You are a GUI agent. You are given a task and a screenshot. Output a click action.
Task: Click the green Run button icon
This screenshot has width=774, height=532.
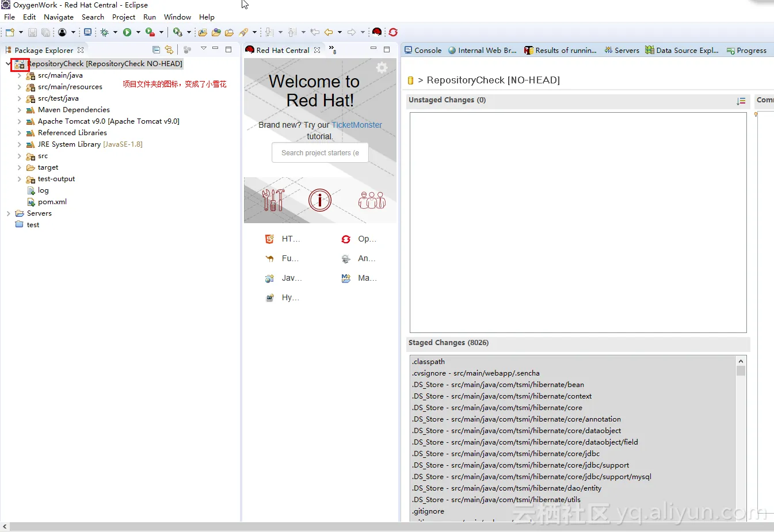127,32
